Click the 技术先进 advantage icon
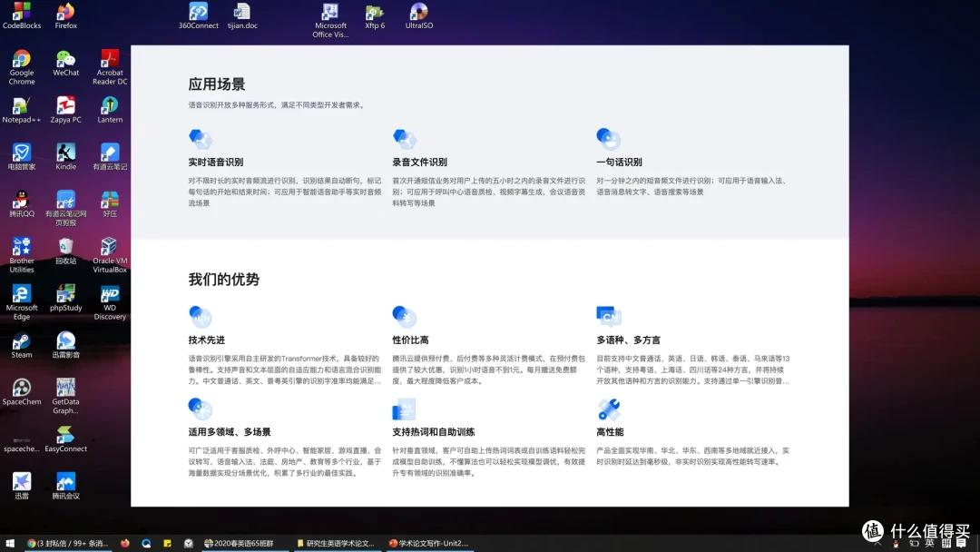The width and height of the screenshot is (980, 552). click(x=200, y=316)
